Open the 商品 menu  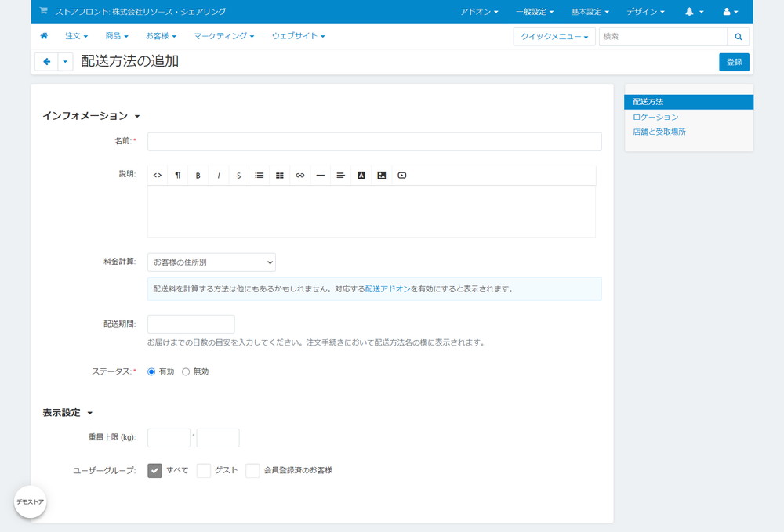coord(117,36)
